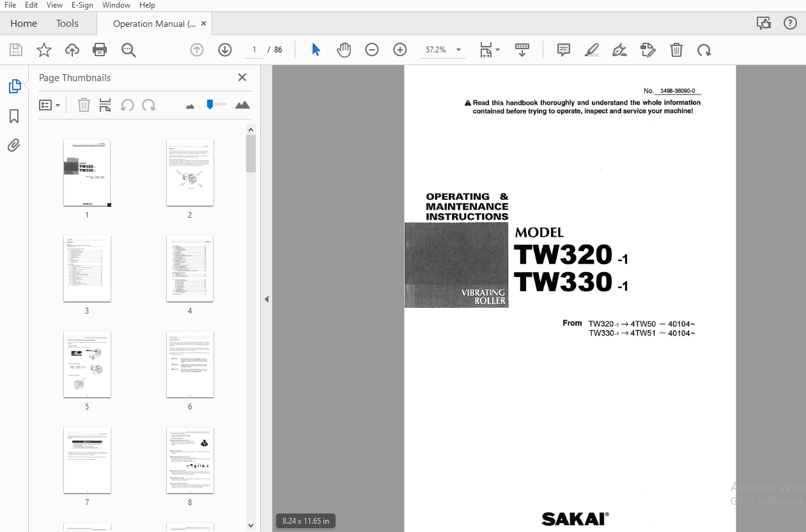Screen dimensions: 806x532
Task: Select page 2 thumbnail
Action: click(x=190, y=173)
